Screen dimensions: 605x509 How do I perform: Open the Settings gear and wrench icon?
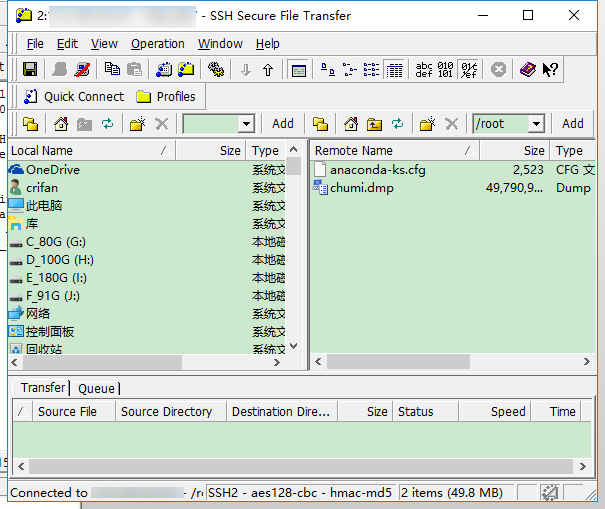(216, 70)
